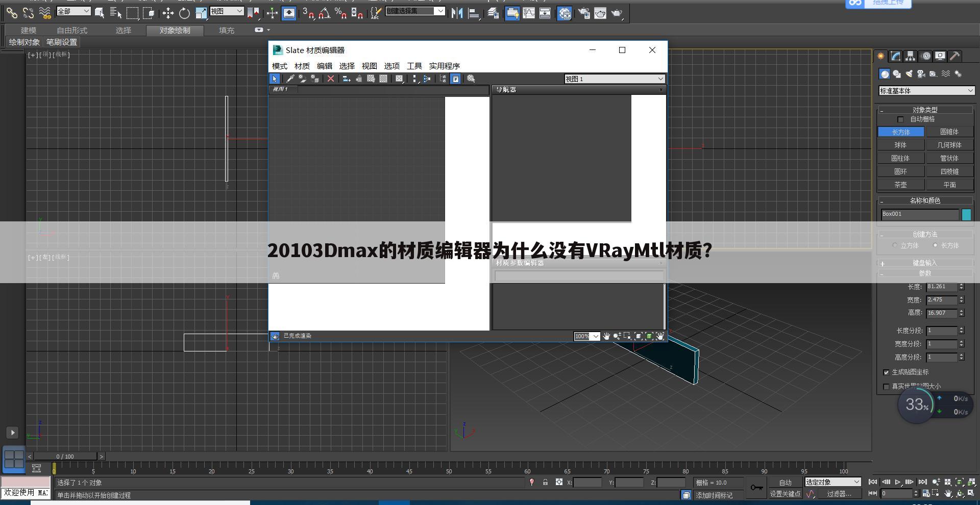Expand the 键盘输入 rollout
Screen dimensions: 980x505
[x=925, y=263]
